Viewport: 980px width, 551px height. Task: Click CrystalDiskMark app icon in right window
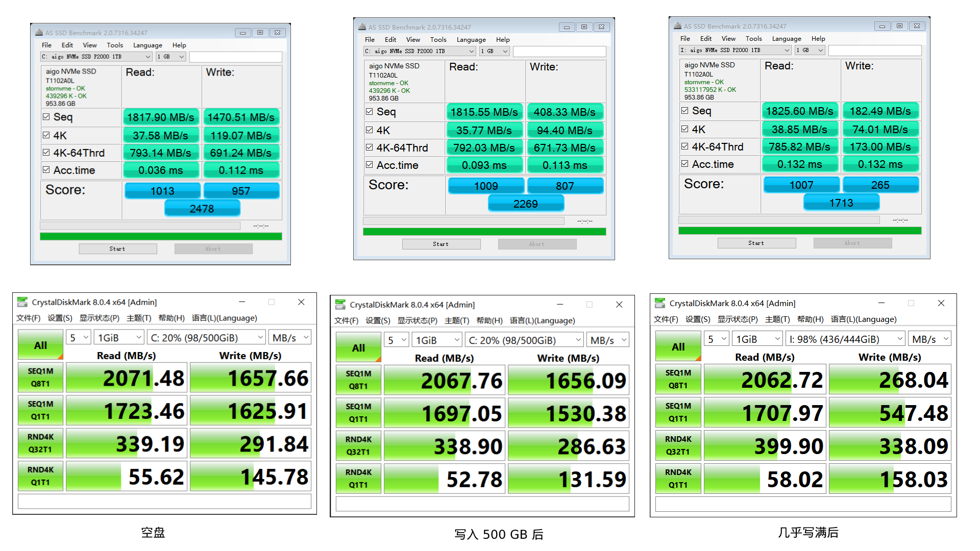[x=659, y=303]
